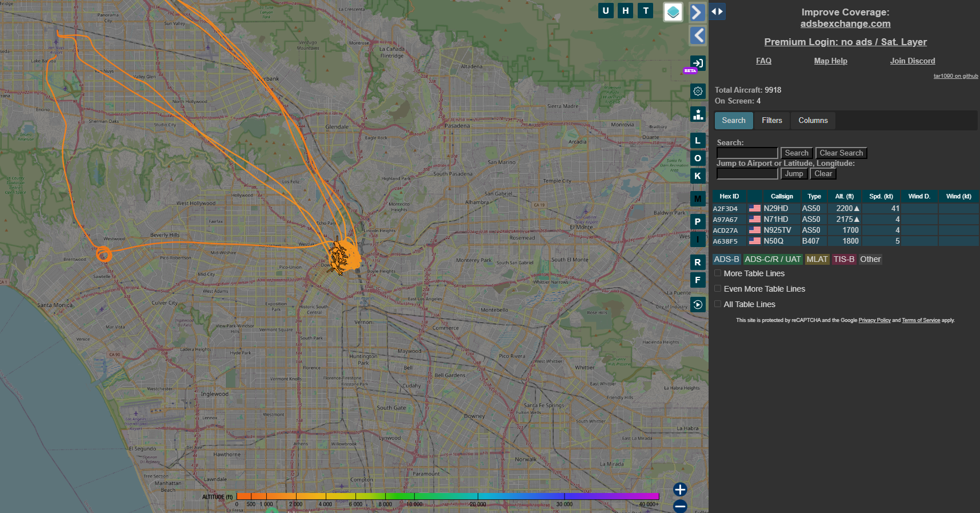Click the TIS-B legend label

point(844,259)
